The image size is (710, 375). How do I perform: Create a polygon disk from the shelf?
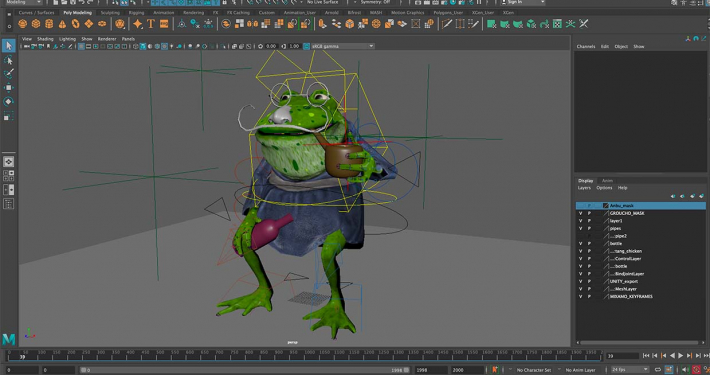tap(102, 24)
